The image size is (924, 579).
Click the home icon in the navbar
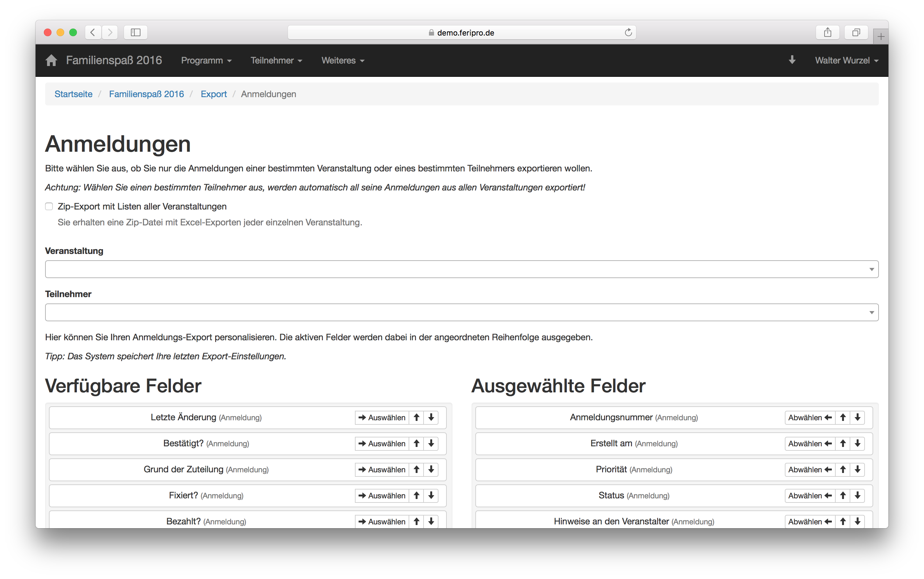(51, 61)
